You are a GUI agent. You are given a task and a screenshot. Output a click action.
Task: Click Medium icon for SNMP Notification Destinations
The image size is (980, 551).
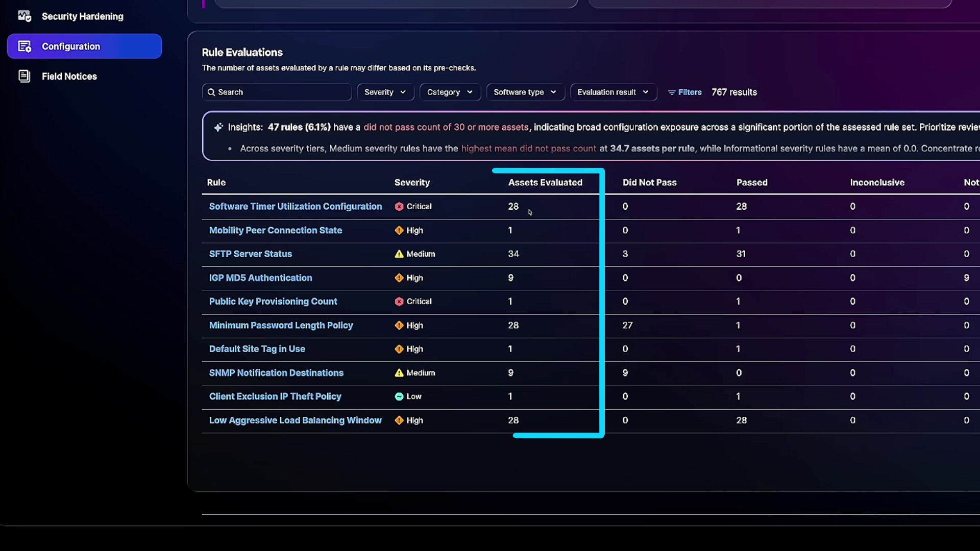click(399, 373)
